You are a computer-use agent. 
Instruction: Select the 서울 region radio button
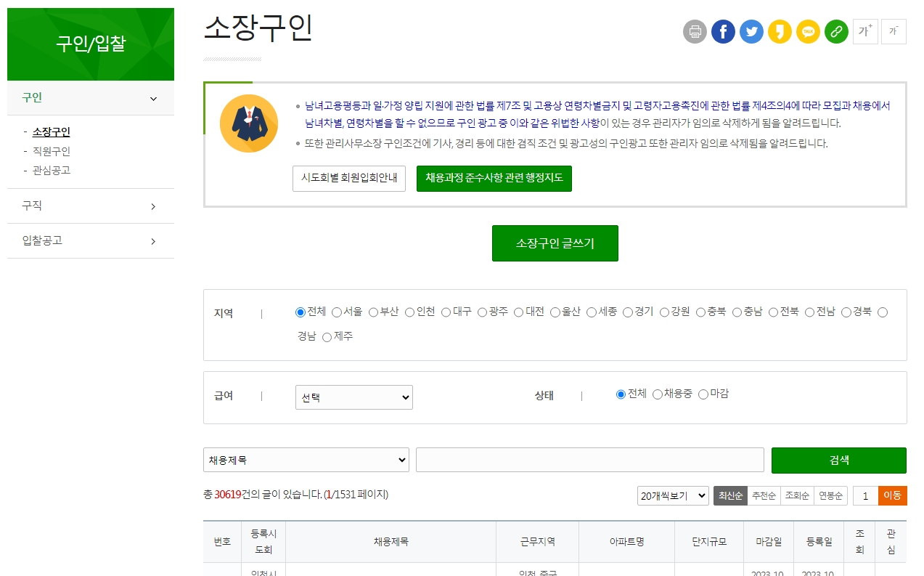(x=337, y=312)
